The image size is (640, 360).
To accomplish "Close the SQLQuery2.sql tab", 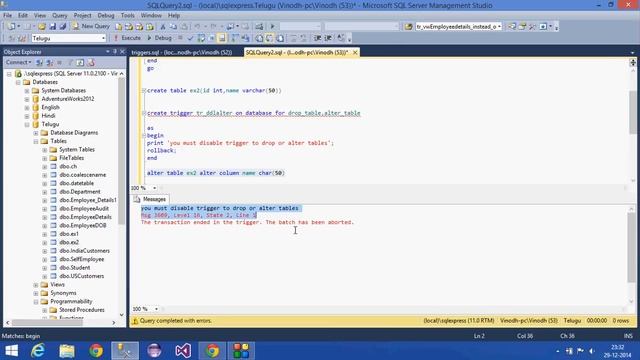I will tap(355, 53).
